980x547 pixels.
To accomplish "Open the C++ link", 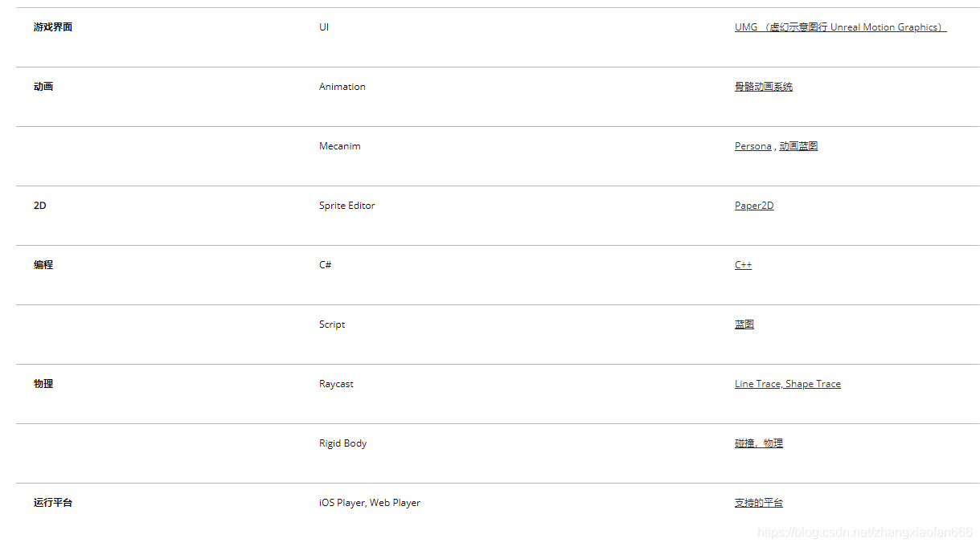I will (x=743, y=265).
